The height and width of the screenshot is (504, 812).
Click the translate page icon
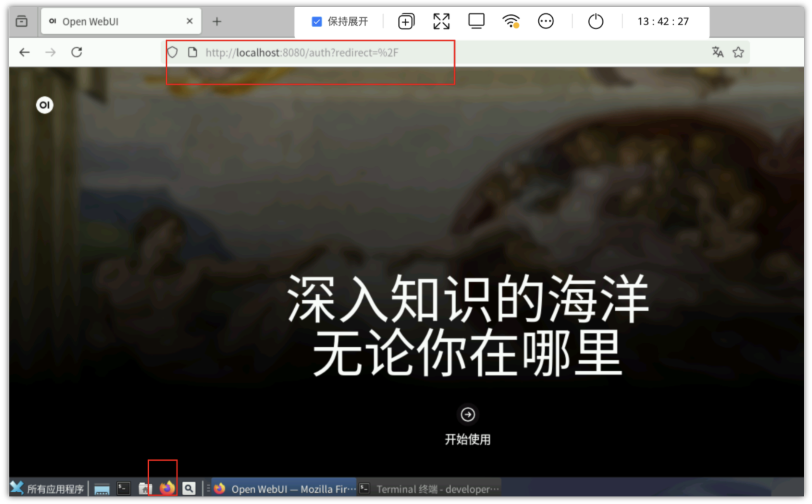click(x=717, y=52)
